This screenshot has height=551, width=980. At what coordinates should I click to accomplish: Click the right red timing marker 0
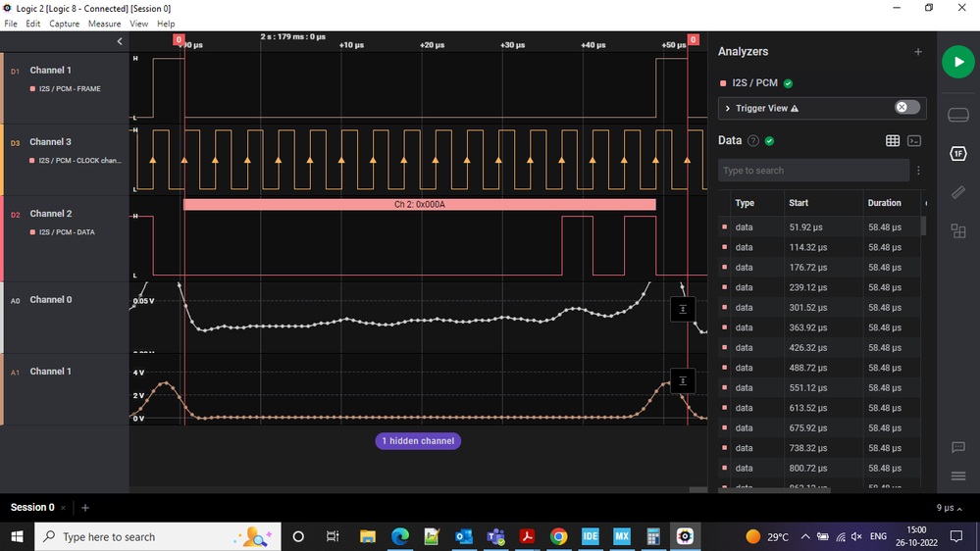coord(694,39)
